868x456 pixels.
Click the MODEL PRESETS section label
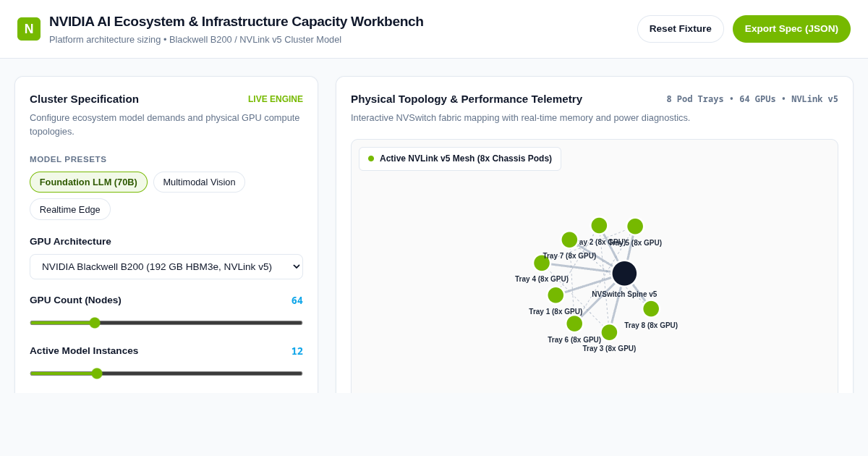click(68, 159)
